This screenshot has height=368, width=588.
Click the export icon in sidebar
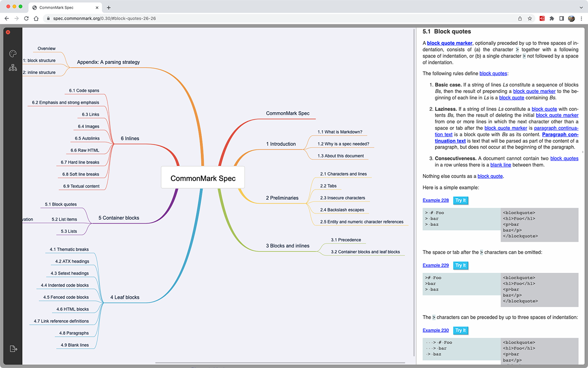point(13,349)
